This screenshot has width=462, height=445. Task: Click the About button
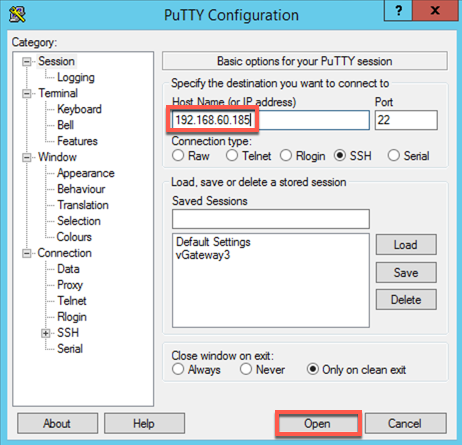57,424
